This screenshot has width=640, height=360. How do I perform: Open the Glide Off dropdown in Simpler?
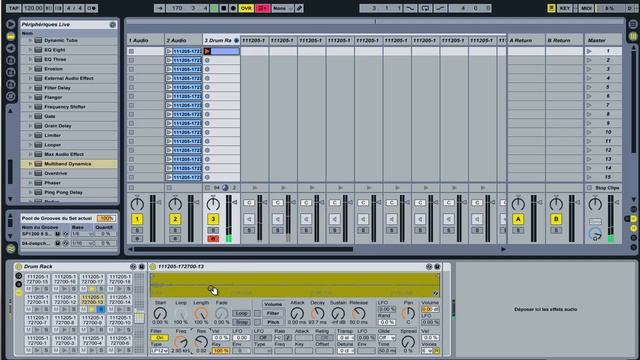[x=387, y=338]
